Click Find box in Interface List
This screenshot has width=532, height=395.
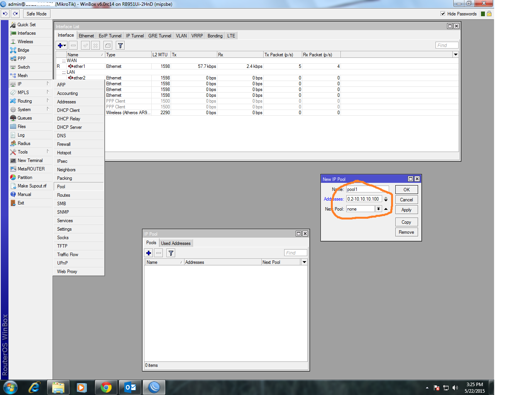pyautogui.click(x=447, y=45)
